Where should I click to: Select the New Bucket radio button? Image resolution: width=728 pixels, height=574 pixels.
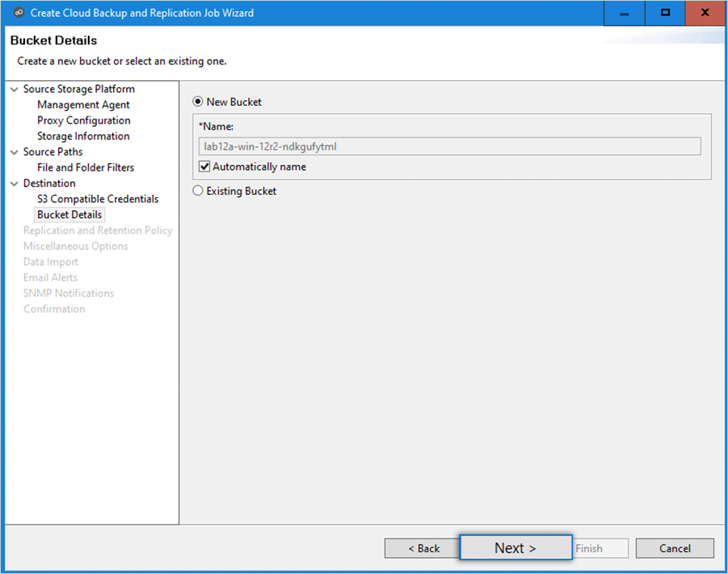pos(198,102)
